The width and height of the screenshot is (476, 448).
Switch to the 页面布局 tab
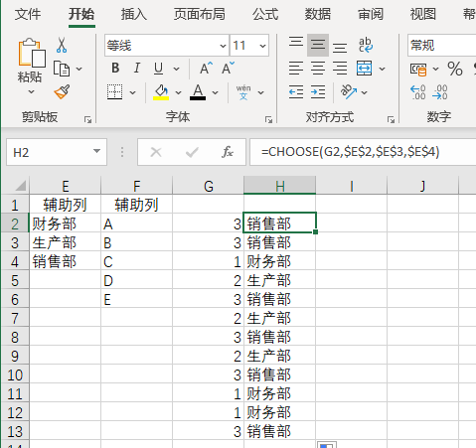200,14
